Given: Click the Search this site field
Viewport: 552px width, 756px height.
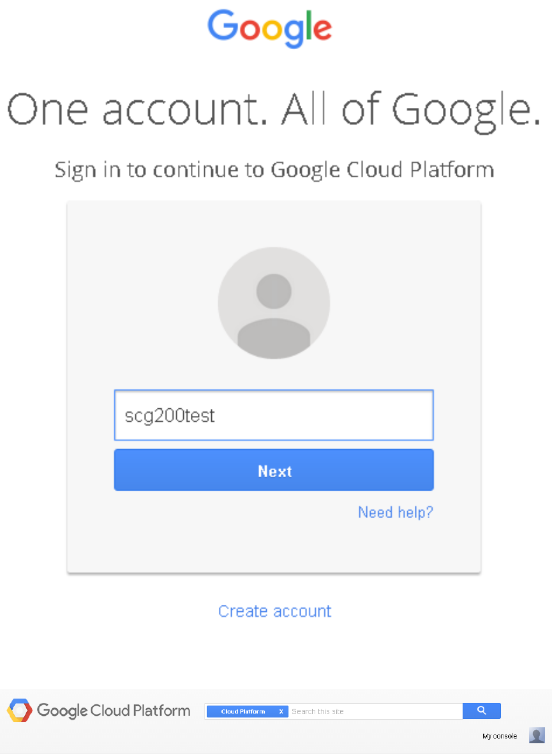Looking at the screenshot, I should [x=375, y=711].
